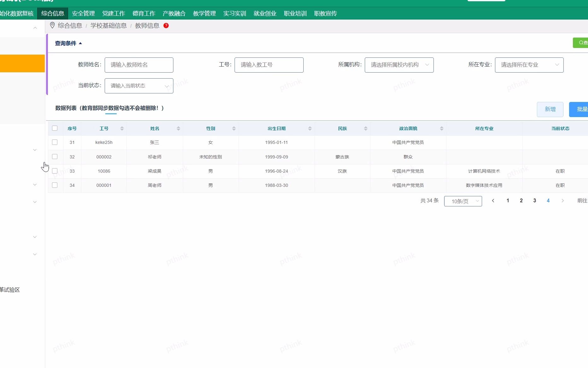Viewport: 588px width, 368px height.
Task: Click 工号 cell keke25h
Action: (x=104, y=142)
